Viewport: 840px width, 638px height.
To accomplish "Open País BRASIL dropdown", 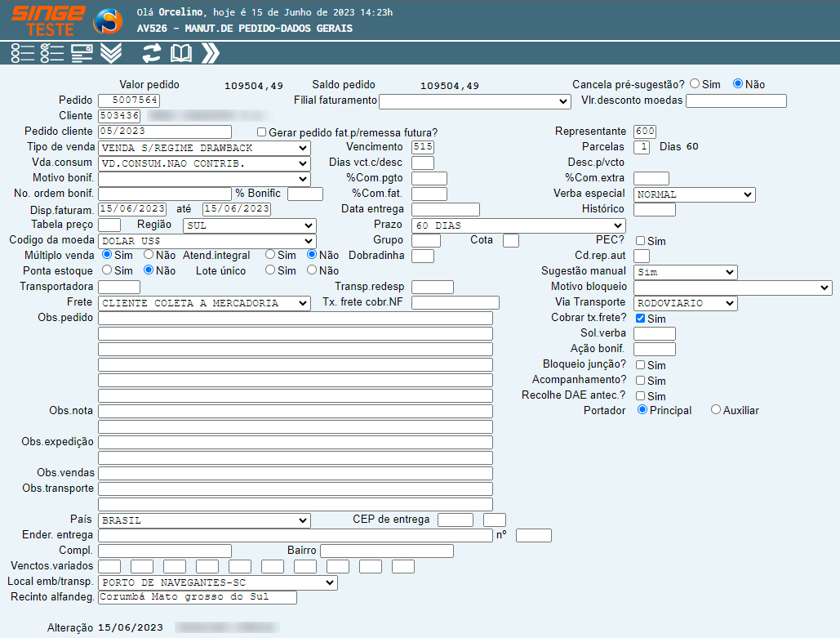I will (204, 520).
